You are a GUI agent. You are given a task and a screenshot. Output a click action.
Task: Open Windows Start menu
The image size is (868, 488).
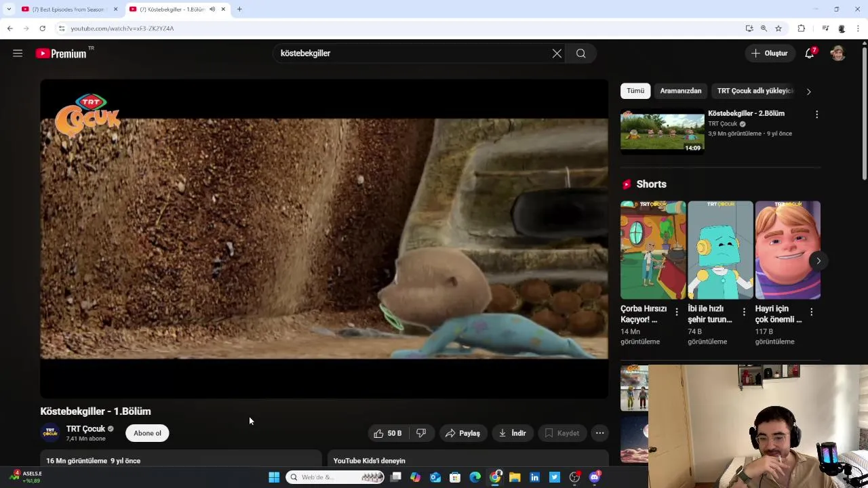274,477
